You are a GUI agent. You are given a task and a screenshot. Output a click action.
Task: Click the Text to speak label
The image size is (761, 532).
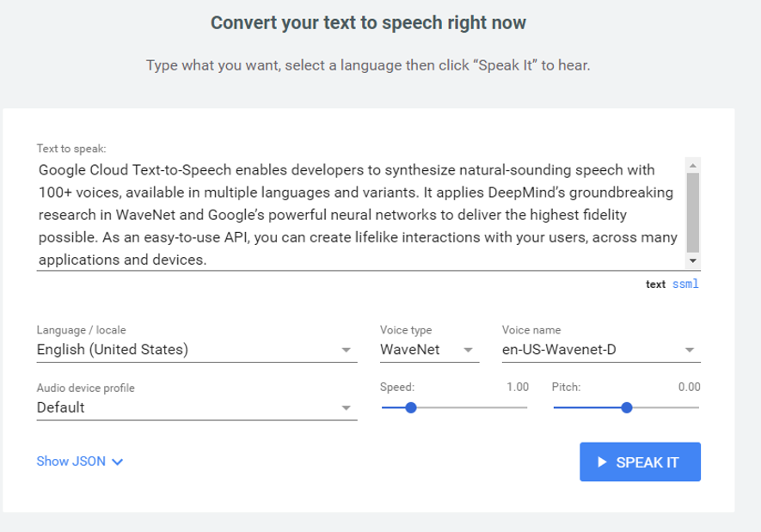point(71,149)
